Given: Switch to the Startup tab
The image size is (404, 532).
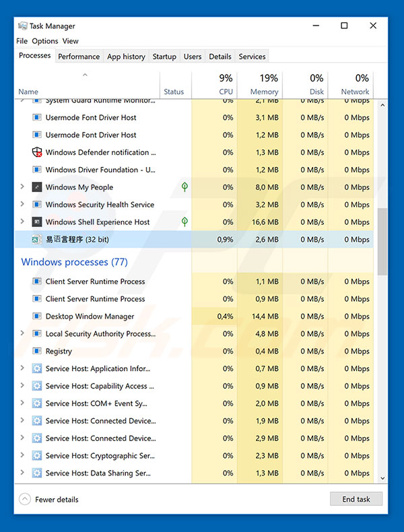Looking at the screenshot, I should pyautogui.click(x=164, y=57).
